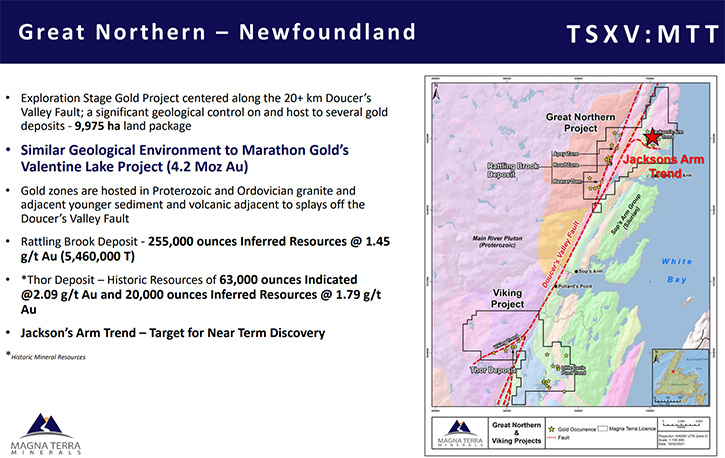Click the '*Thor Deposit – Historic Resources' bullet
Screen dimensions: 725x458
[x=201, y=294]
